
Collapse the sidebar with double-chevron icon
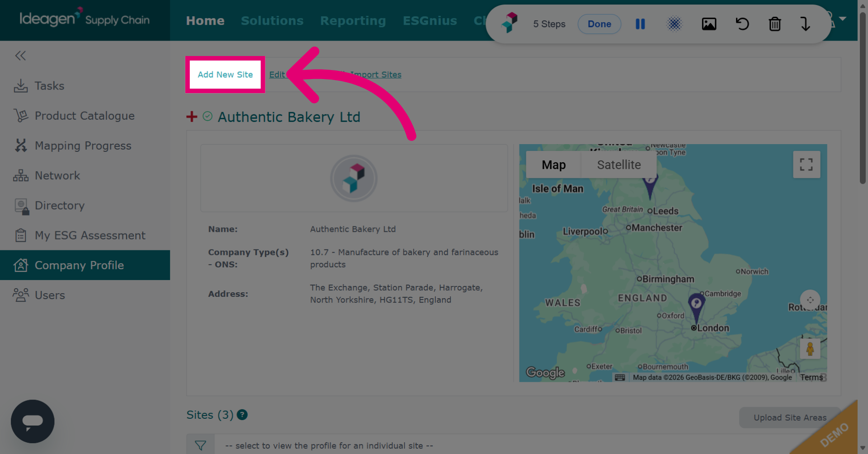click(x=20, y=56)
